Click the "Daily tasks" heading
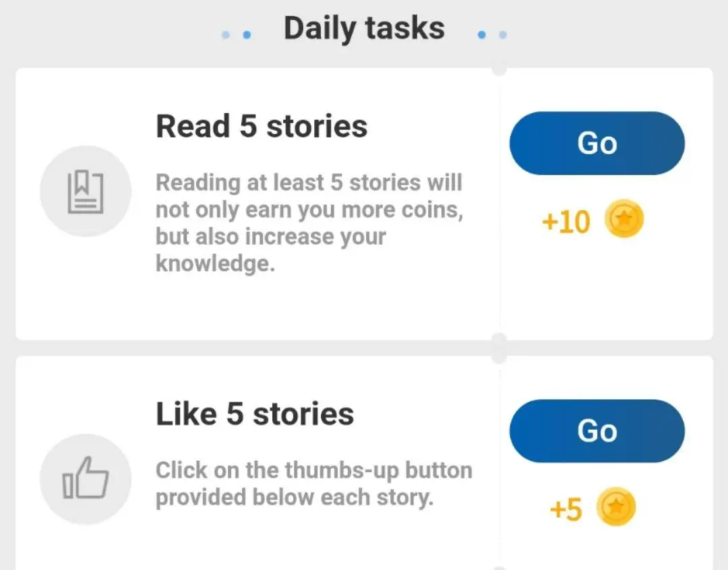This screenshot has height=570, width=728. pyautogui.click(x=364, y=28)
